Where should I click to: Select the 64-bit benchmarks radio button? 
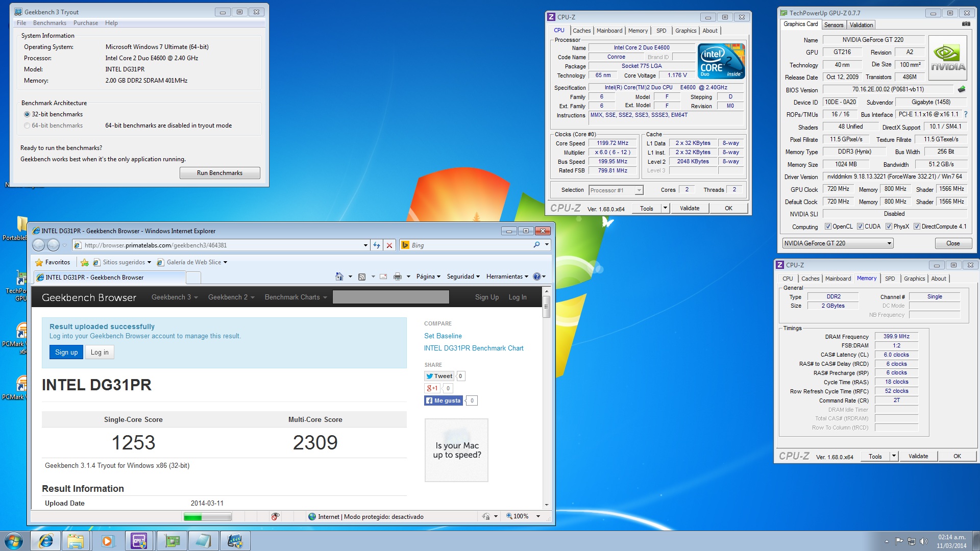tap(27, 126)
